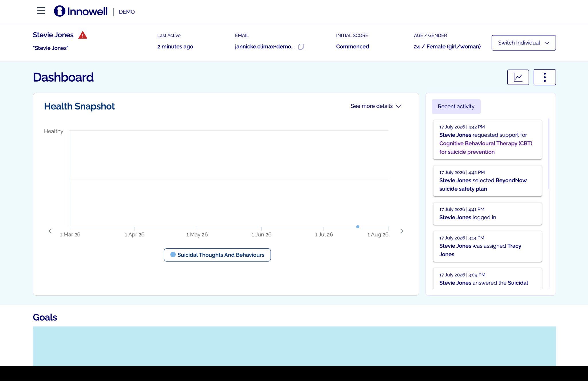
Task: Click the data point on the health chart
Action: pyautogui.click(x=358, y=227)
